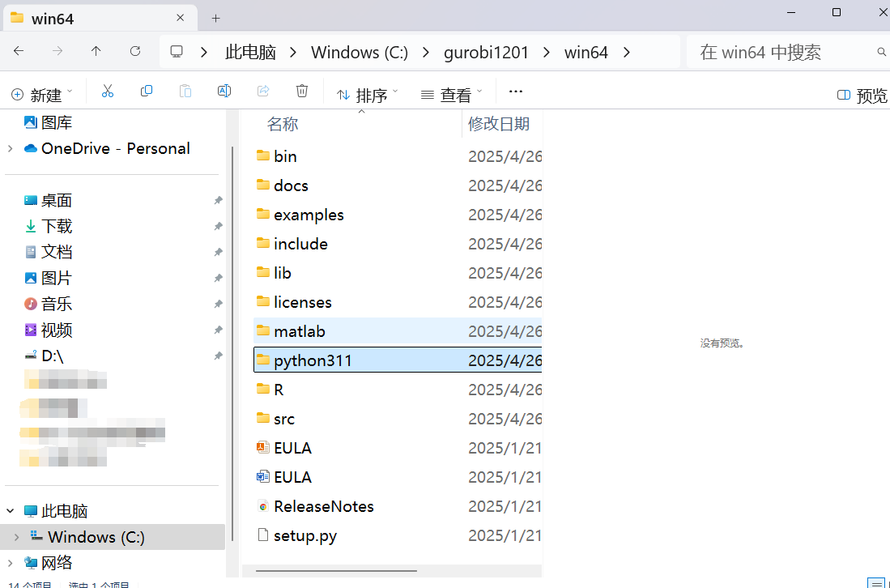Viewport: 890px width, 588px height.
Task: Open the three-dot more options menu
Action: tap(515, 92)
